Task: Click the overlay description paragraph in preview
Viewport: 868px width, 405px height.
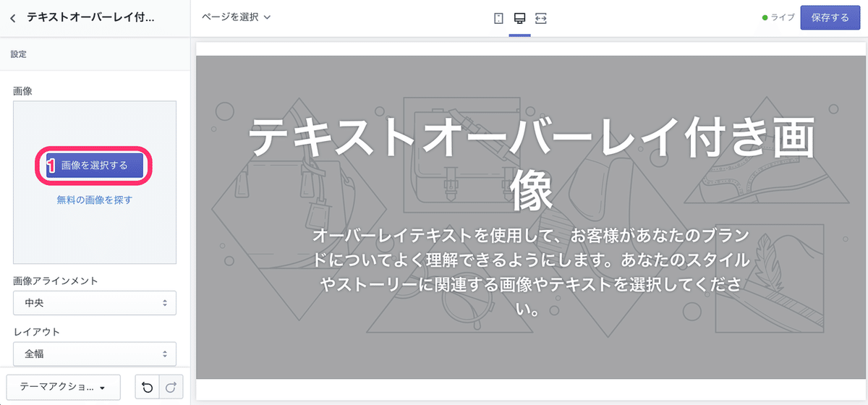Action: click(x=532, y=273)
